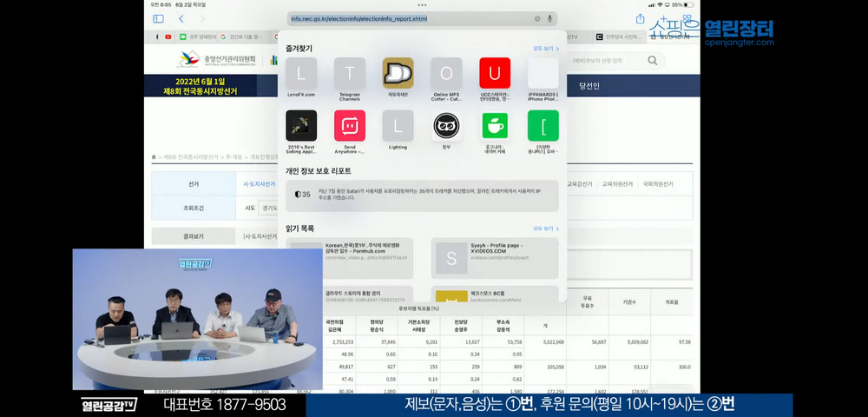Tap the microphone dictation icon
Screen dimensions: 868x417
tap(549, 18)
